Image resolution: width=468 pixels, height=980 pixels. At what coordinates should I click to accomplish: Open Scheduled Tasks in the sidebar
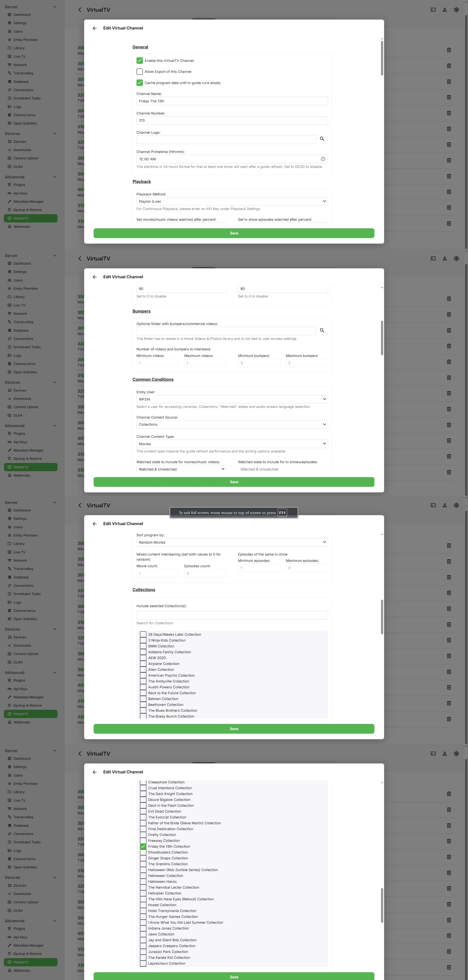pos(27,98)
